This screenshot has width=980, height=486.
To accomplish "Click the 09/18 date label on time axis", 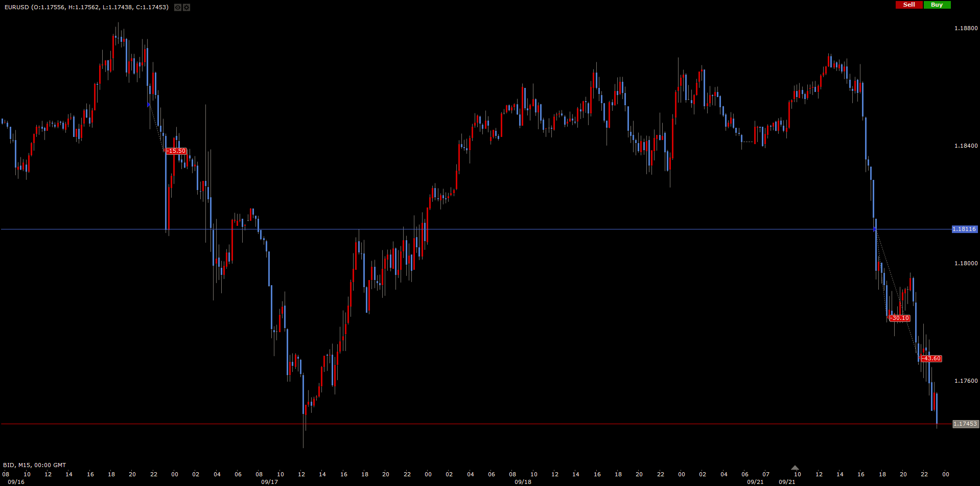I will 523,482.
